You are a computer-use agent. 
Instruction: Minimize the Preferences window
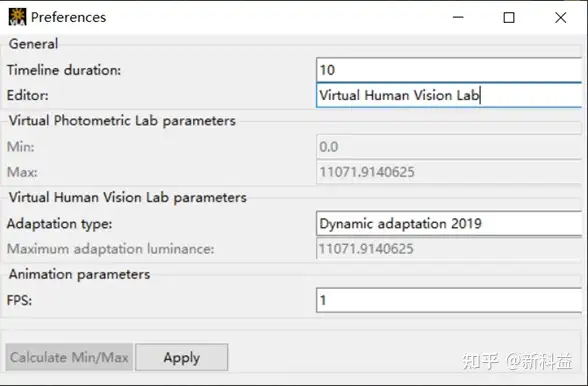[458, 17]
